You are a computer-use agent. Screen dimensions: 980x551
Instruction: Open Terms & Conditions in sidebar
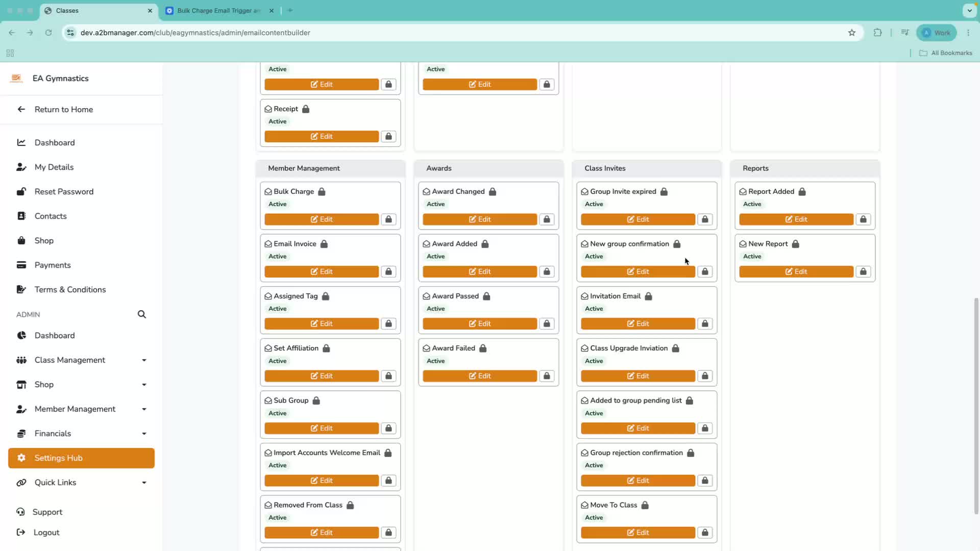coord(70,290)
